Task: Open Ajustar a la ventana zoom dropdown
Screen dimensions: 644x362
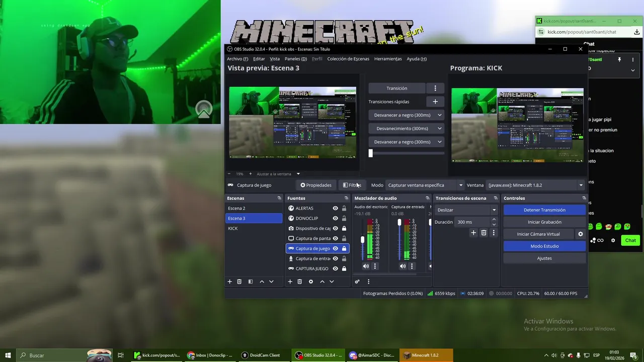Action: pos(278,174)
